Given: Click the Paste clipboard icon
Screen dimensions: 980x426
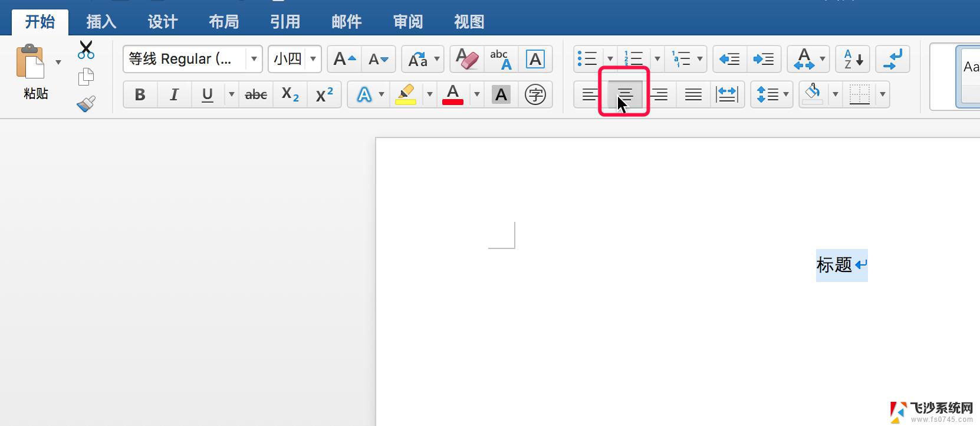Looking at the screenshot, I should click(30, 61).
